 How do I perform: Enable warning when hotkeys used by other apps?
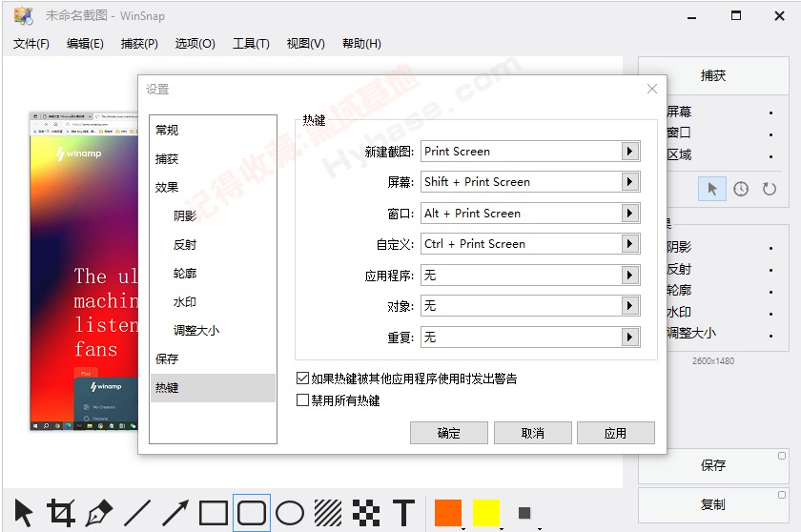point(302,379)
